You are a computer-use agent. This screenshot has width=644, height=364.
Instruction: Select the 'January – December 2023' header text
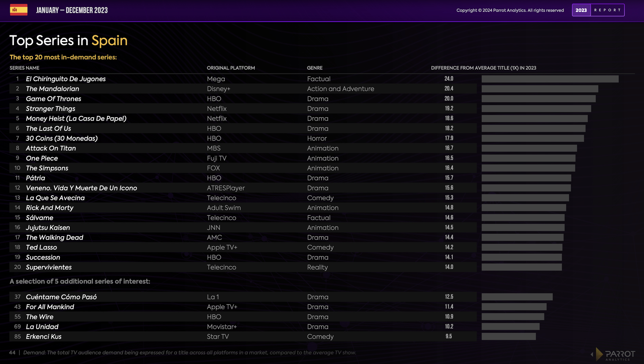pos(72,10)
